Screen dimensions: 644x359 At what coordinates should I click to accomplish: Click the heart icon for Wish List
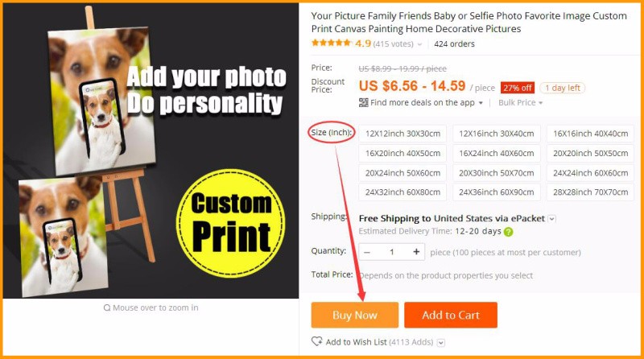(x=316, y=341)
